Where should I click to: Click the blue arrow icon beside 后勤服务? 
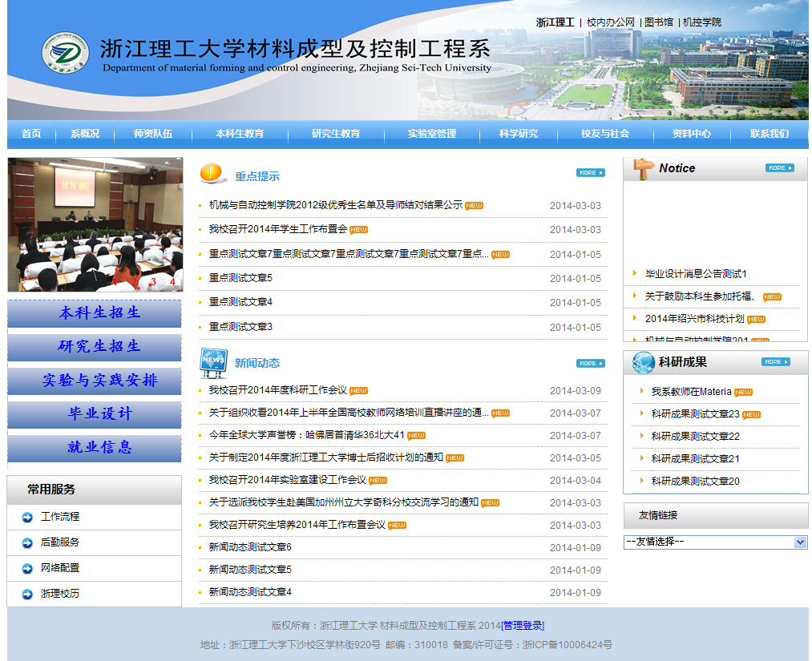(x=27, y=542)
